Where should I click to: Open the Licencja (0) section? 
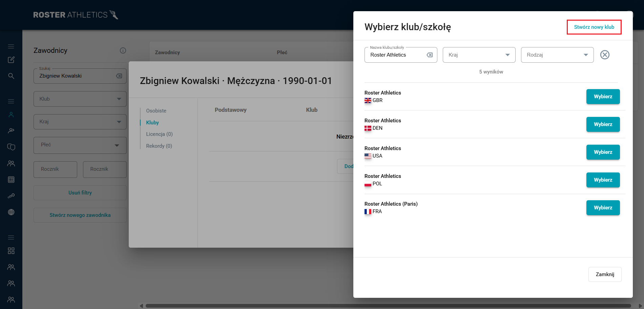click(x=159, y=134)
